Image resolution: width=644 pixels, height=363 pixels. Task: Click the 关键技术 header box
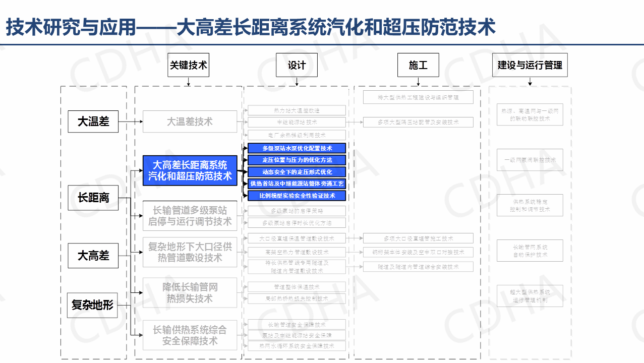pyautogui.click(x=188, y=65)
